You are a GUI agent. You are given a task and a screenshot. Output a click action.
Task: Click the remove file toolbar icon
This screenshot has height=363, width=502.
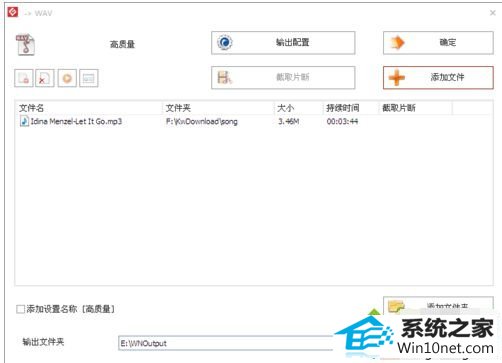tap(24, 78)
